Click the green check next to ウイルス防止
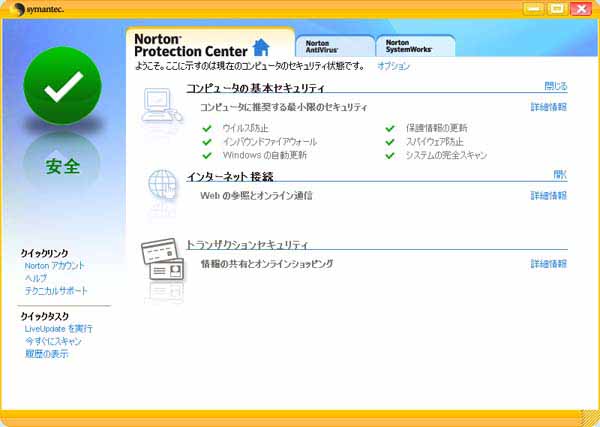Screen dimensions: 600x427 pos(207,128)
